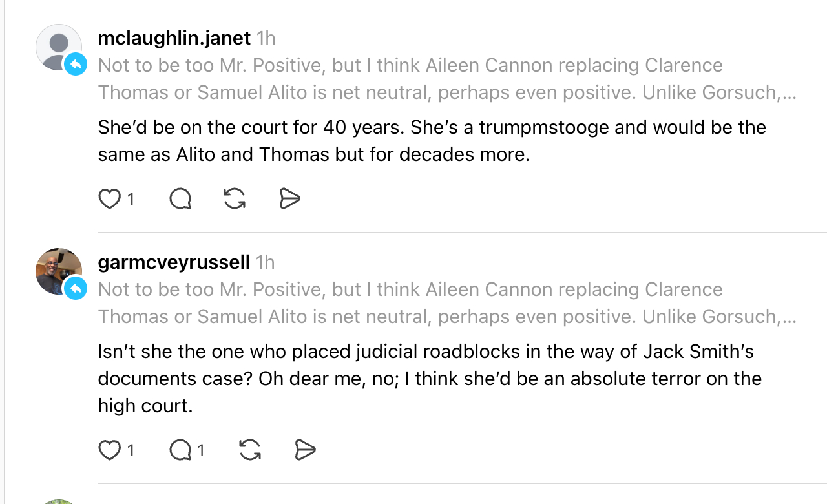Click the reply badge on garmcveyrussell's avatar
The width and height of the screenshot is (827, 504).
[76, 288]
